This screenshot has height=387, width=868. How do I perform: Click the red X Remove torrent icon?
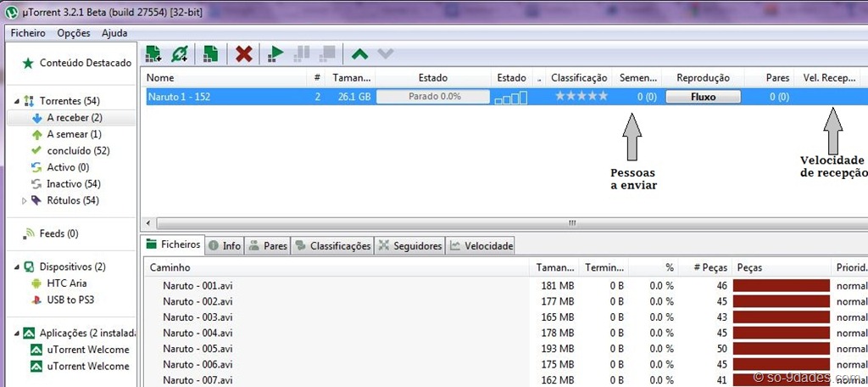tap(243, 53)
